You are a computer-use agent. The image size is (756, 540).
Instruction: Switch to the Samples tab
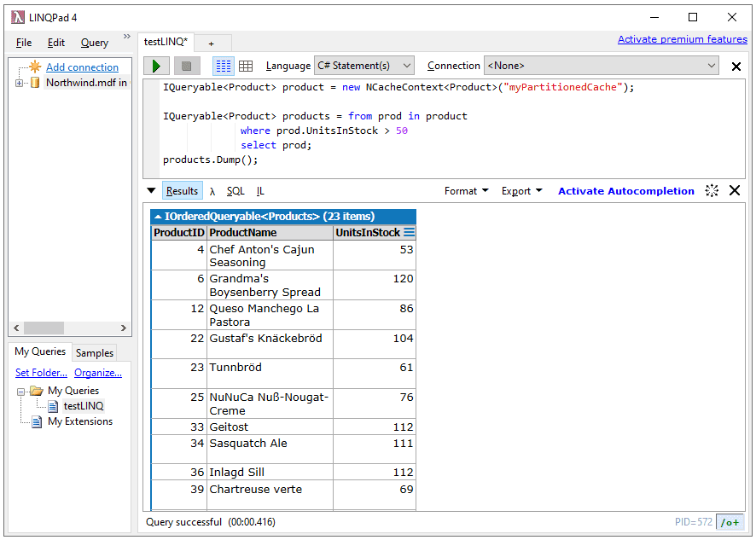pos(95,353)
